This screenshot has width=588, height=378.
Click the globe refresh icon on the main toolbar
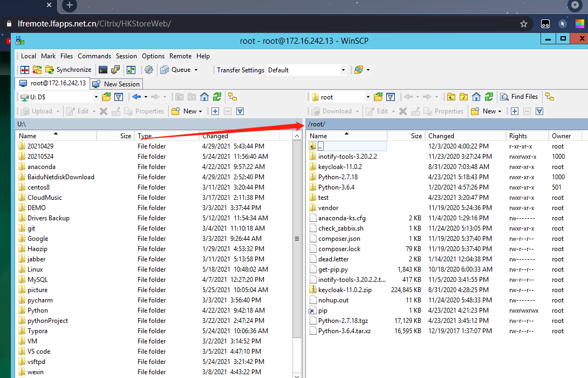(359, 70)
